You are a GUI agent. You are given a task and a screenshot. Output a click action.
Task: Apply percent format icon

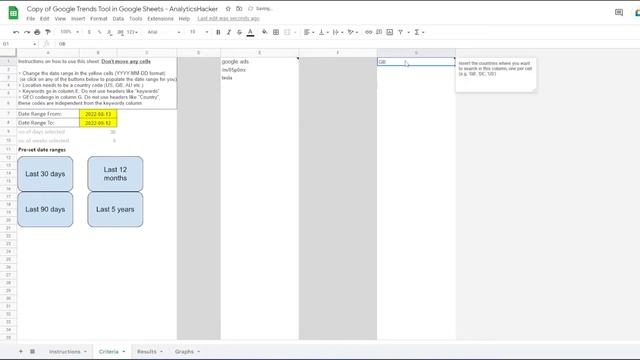pos(99,32)
